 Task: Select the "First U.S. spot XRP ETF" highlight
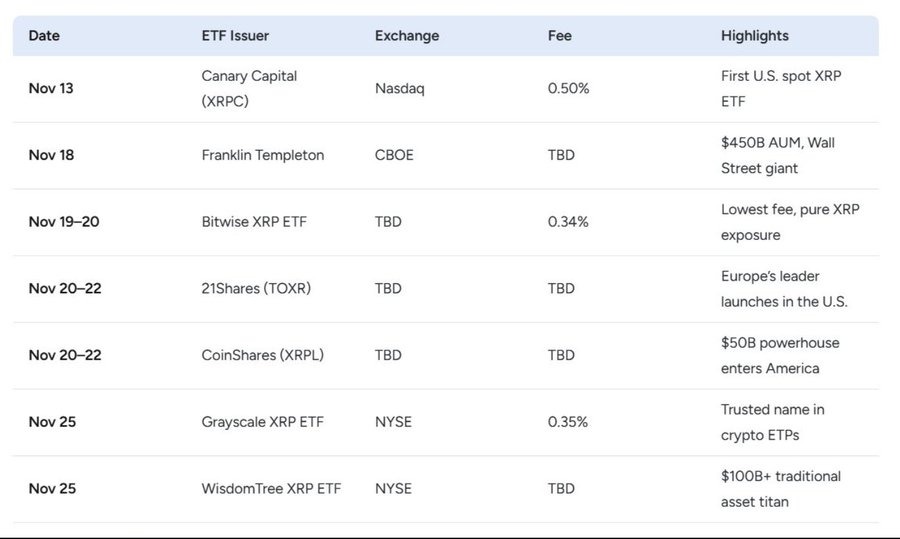(x=781, y=88)
